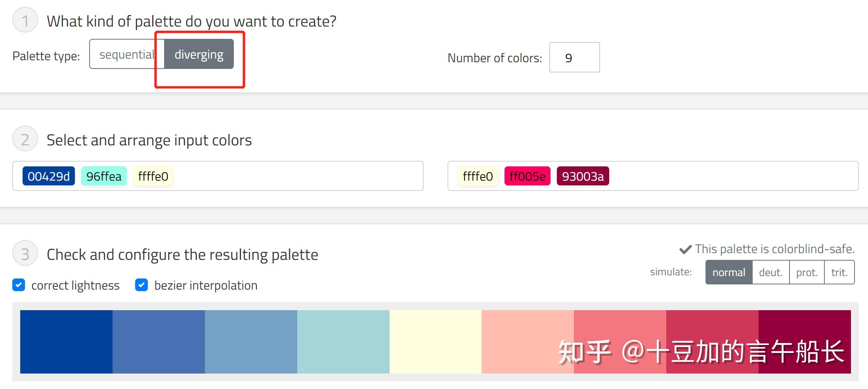Click the pale yellow middle palette swatch
868x389 pixels.
tap(435, 341)
